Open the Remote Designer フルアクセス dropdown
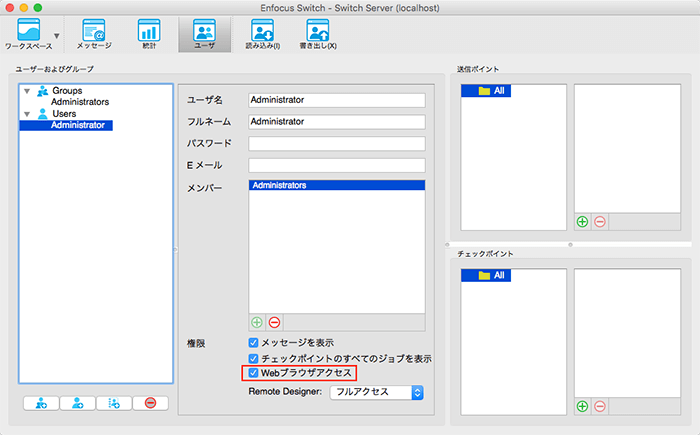The height and width of the screenshot is (435, 700). [376, 392]
